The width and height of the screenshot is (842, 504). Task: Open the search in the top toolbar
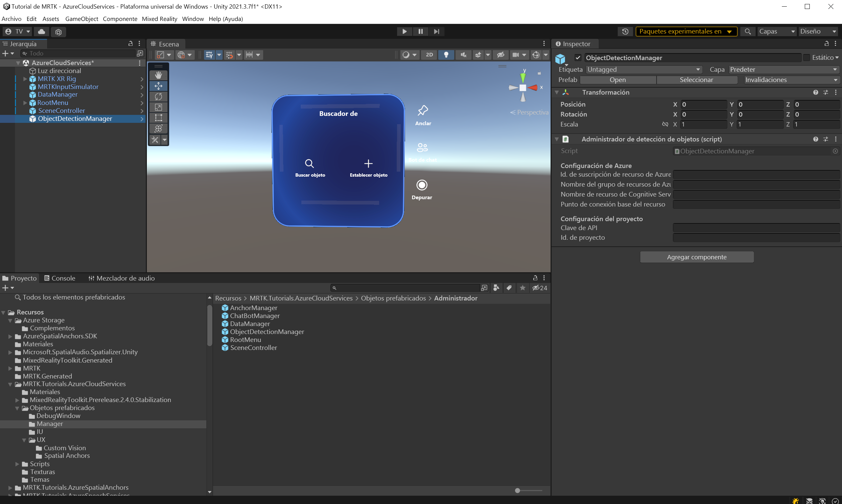(x=748, y=31)
